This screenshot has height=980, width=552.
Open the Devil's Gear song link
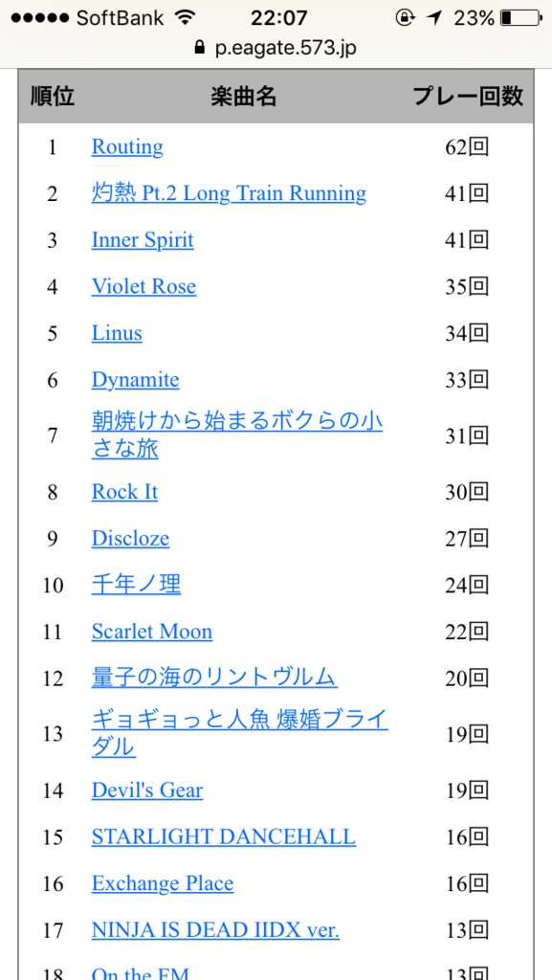(x=147, y=790)
